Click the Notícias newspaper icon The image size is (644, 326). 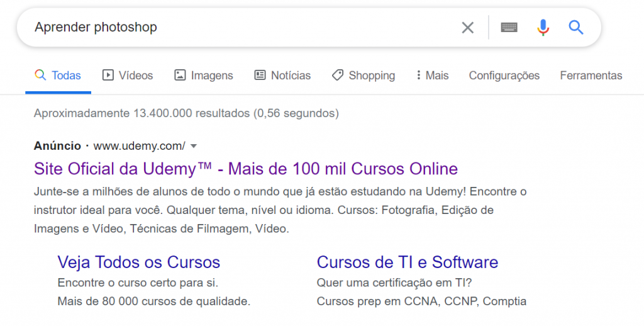pyautogui.click(x=260, y=76)
